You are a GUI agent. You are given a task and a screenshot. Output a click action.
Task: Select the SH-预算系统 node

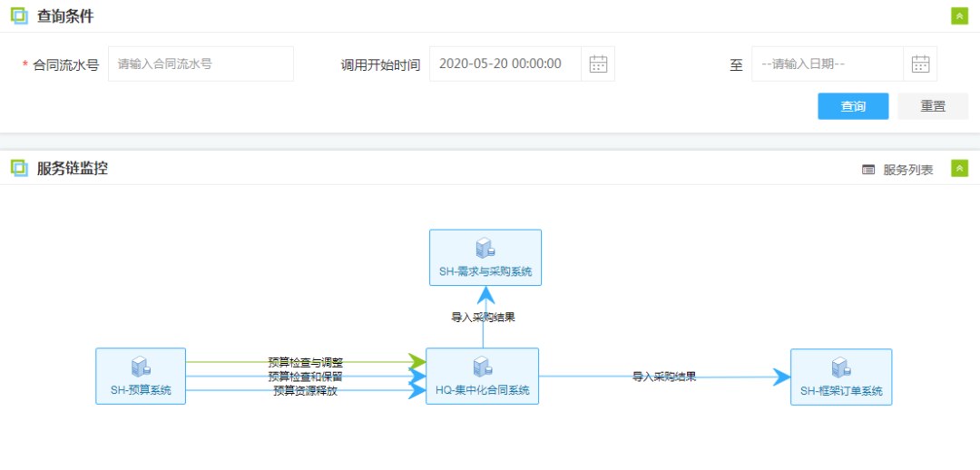tap(141, 377)
